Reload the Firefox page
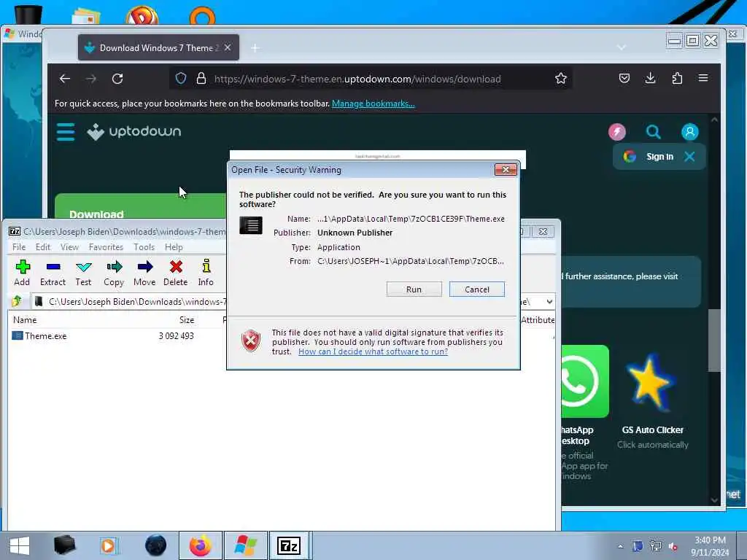Viewport: 747px width, 560px height. click(117, 79)
